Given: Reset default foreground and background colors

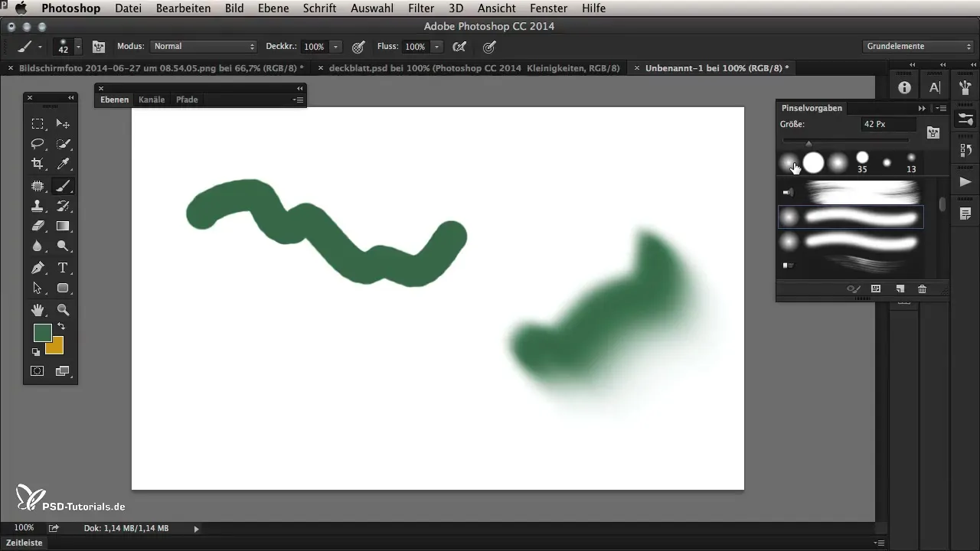Looking at the screenshot, I should point(35,352).
